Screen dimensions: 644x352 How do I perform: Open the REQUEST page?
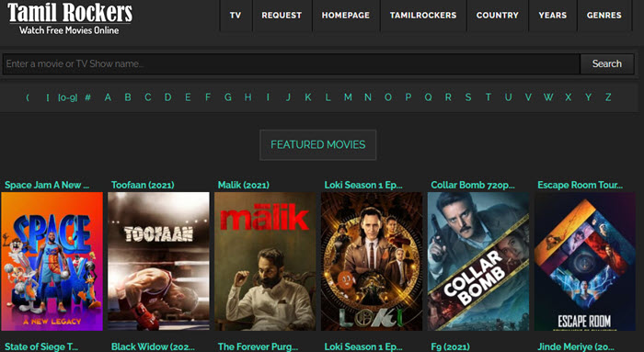tap(282, 16)
